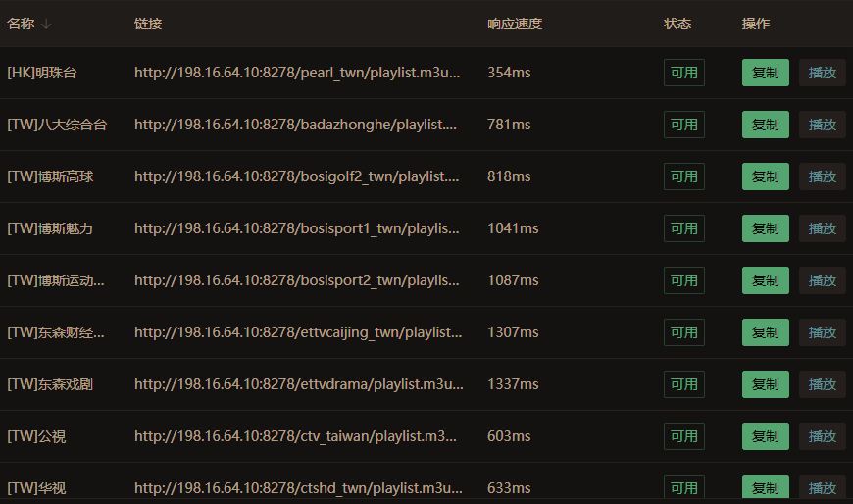Click 可用 status tag for [TW]博斯高球
Viewport: 853px width, 504px height.
pyautogui.click(x=683, y=176)
